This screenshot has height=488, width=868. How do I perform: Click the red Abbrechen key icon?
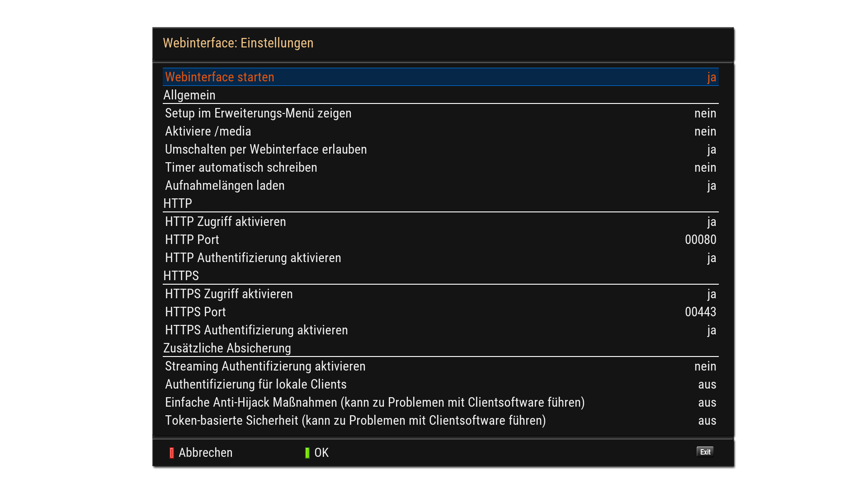172,453
